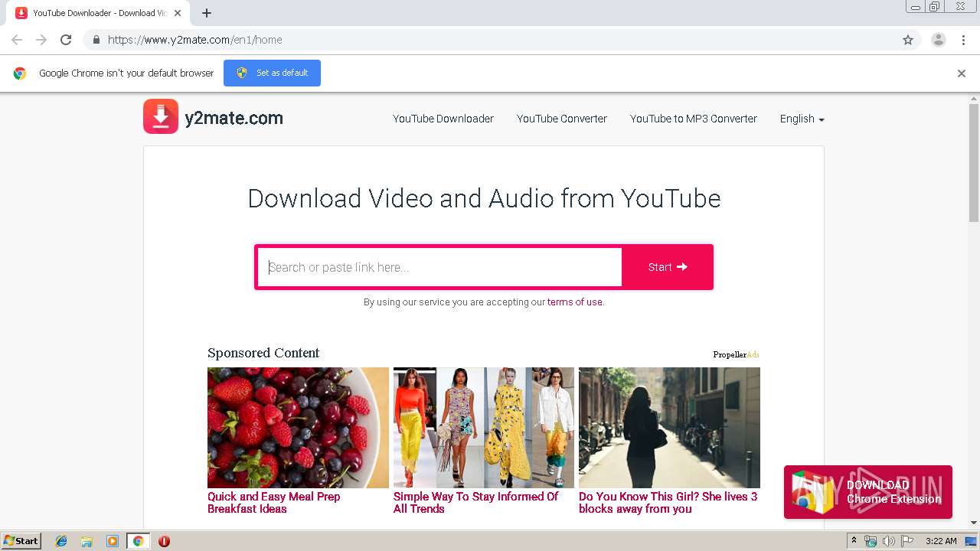Click the y2mate red download logo icon
The width and height of the screenshot is (980, 551).
(161, 117)
